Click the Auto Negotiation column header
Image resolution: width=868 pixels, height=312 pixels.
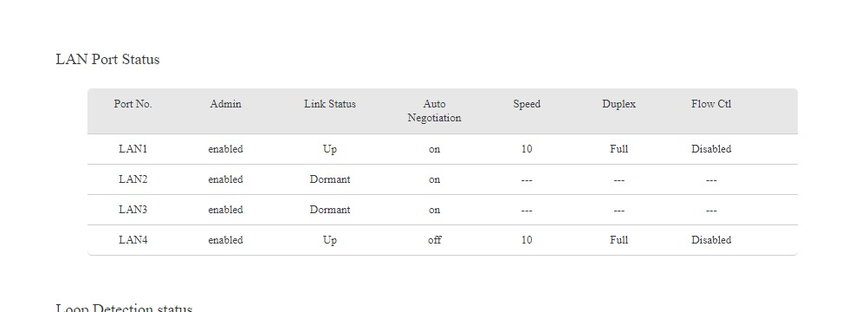[434, 111]
